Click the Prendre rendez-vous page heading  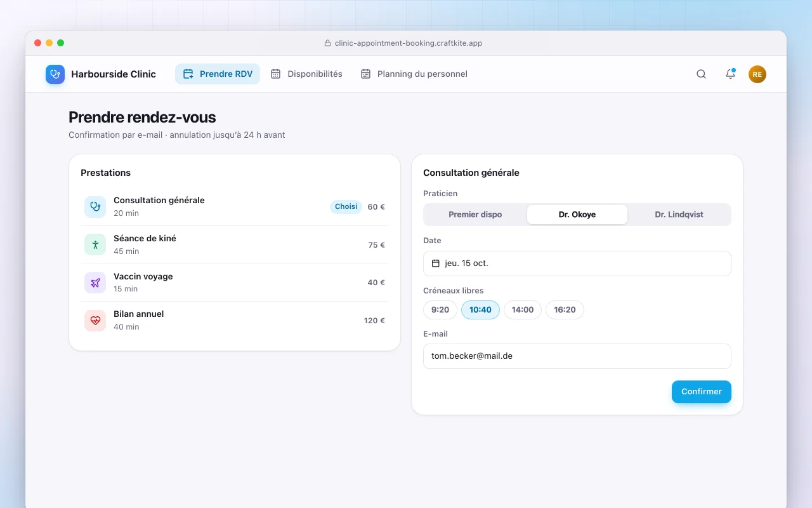142,117
